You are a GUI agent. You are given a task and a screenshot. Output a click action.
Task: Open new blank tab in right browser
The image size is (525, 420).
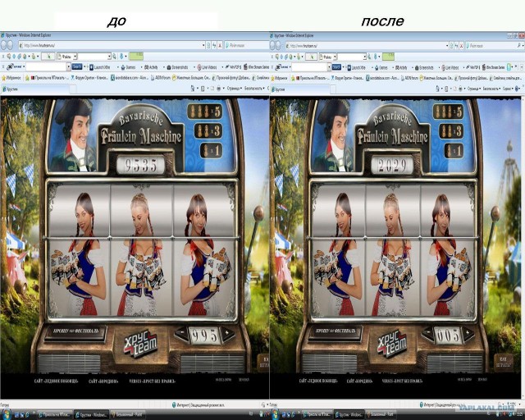pyautogui.click(x=333, y=89)
